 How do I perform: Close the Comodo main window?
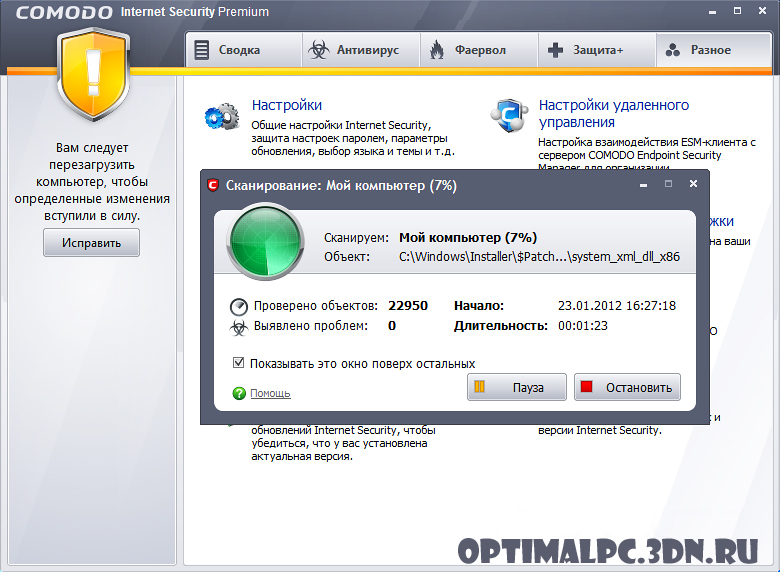pos(762,11)
